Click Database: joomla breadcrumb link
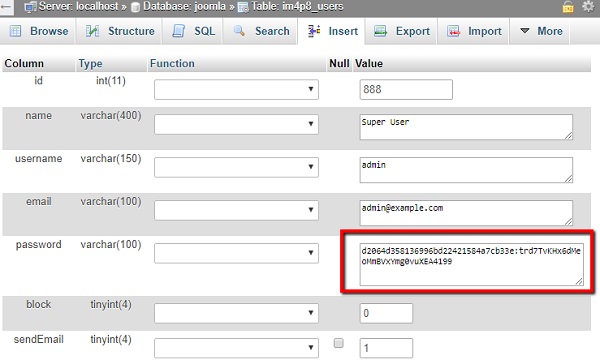This screenshot has width=600, height=364. [x=184, y=7]
